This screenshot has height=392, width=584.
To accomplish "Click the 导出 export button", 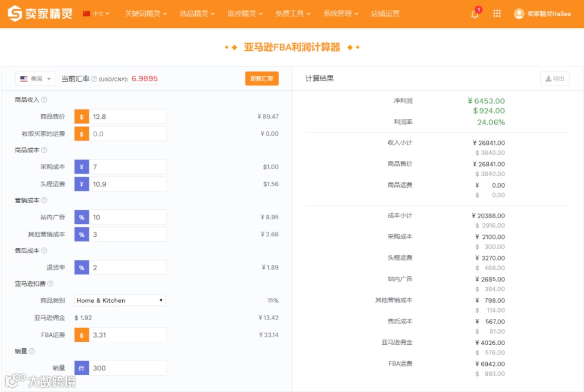I will point(555,78).
